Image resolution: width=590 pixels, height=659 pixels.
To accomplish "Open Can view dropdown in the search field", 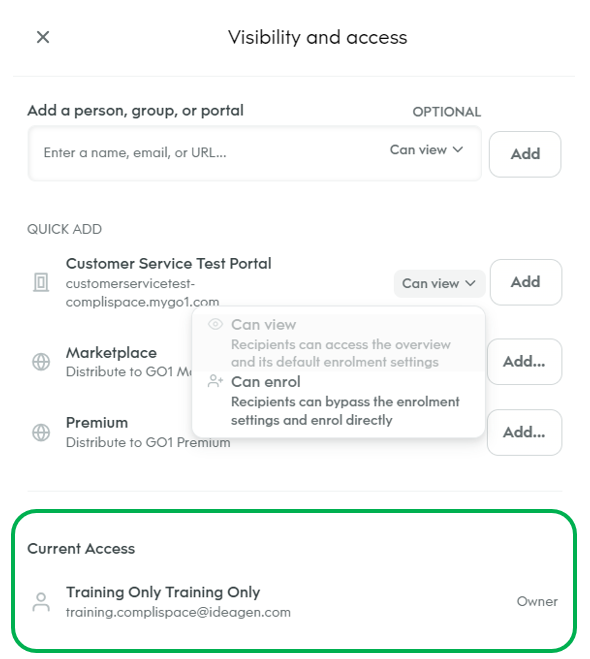I will 426,150.
